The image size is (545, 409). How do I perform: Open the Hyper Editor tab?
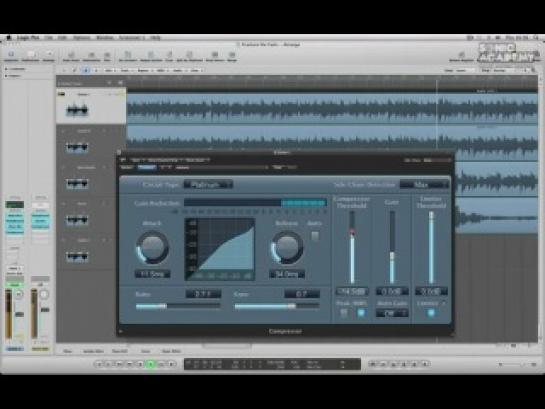point(171,351)
